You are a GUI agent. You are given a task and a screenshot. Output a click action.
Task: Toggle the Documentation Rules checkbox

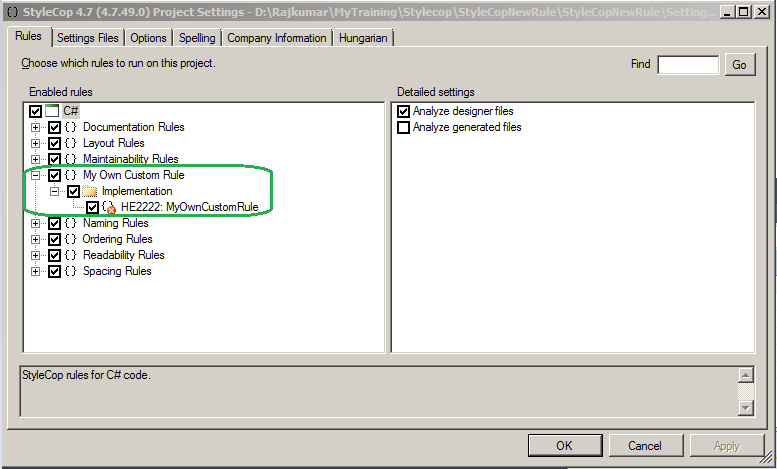click(55, 127)
